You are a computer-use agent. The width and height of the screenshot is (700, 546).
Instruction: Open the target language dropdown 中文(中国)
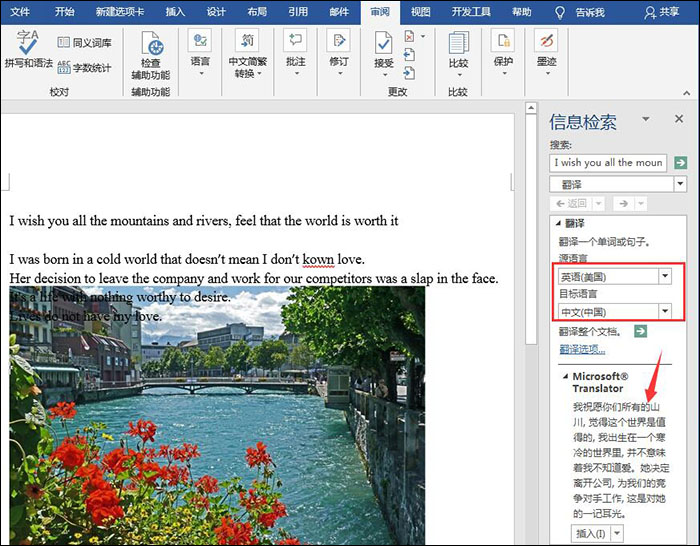pos(665,311)
